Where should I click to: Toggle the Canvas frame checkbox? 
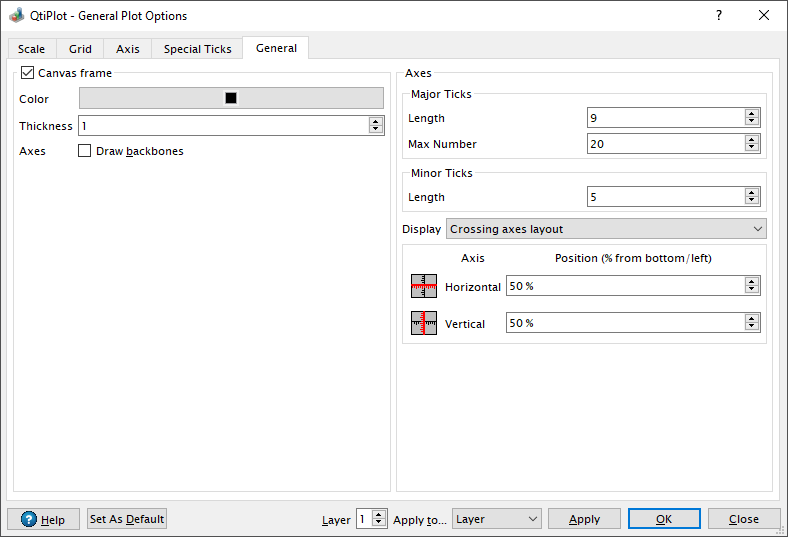(x=27, y=73)
